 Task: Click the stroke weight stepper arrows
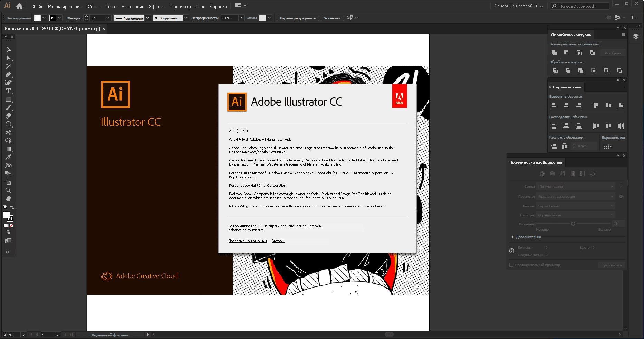click(86, 18)
